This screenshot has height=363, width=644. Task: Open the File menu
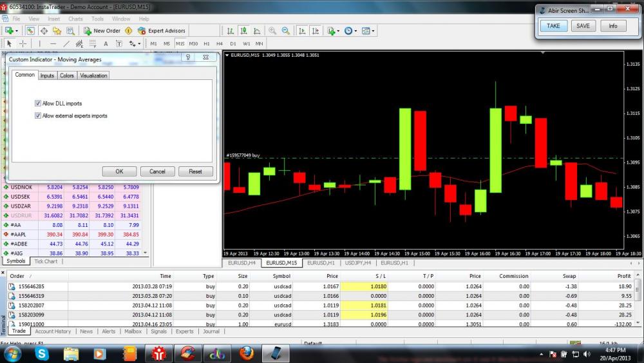click(x=16, y=19)
